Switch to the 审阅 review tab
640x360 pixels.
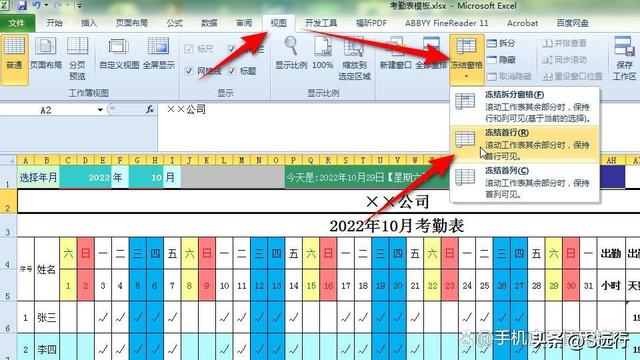pyautogui.click(x=244, y=23)
